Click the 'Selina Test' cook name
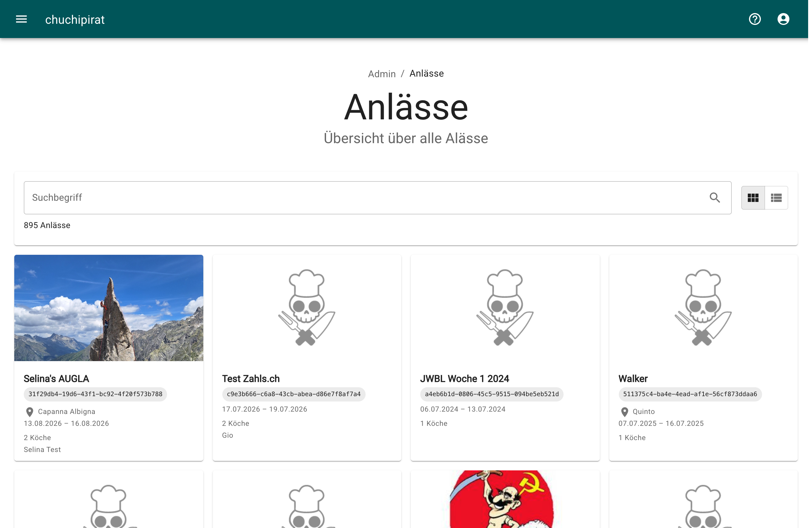The height and width of the screenshot is (528, 812). [x=42, y=450]
